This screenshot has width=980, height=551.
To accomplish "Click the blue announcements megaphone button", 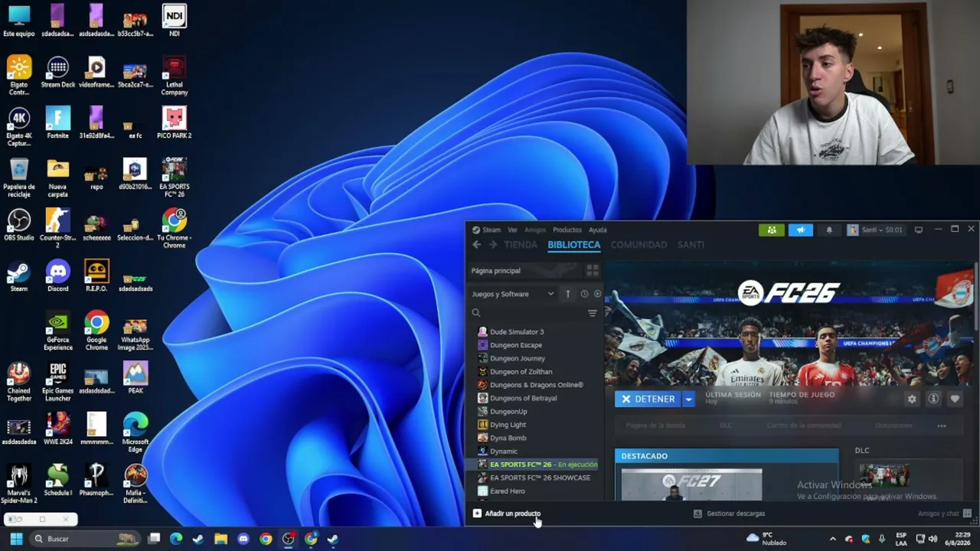I will (800, 230).
